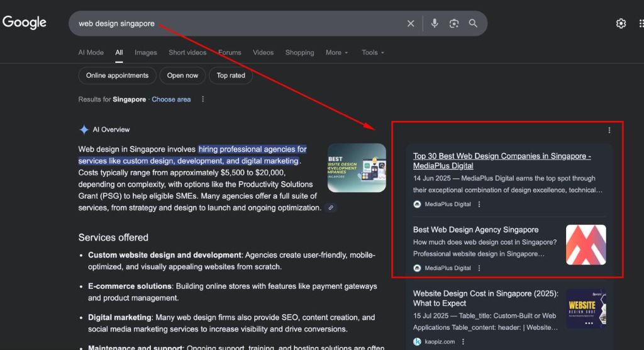Toggle the Online appointments filter chip
Viewport: 644px width, 350px height.
[x=117, y=76]
